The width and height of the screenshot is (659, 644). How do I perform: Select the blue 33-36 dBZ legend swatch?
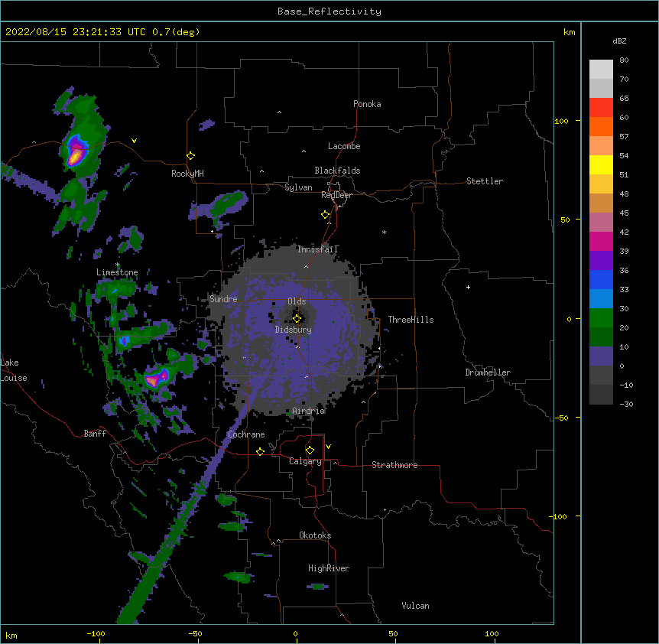tap(601, 279)
